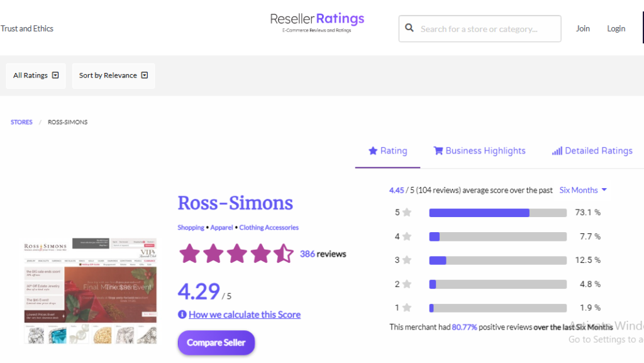Click the star icon on Rating tab

[373, 151]
